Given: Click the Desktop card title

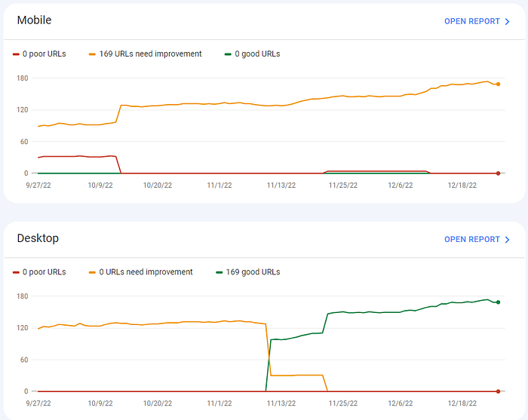Looking at the screenshot, I should (38, 238).
